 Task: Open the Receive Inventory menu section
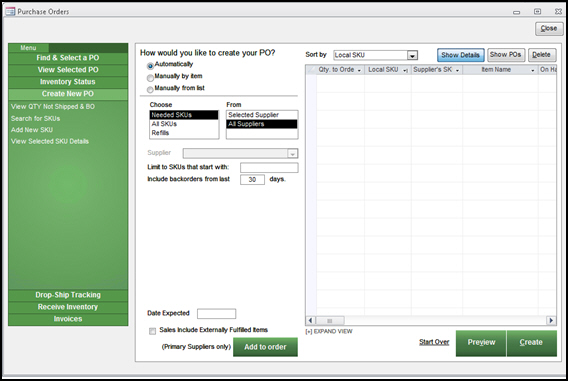(x=68, y=307)
